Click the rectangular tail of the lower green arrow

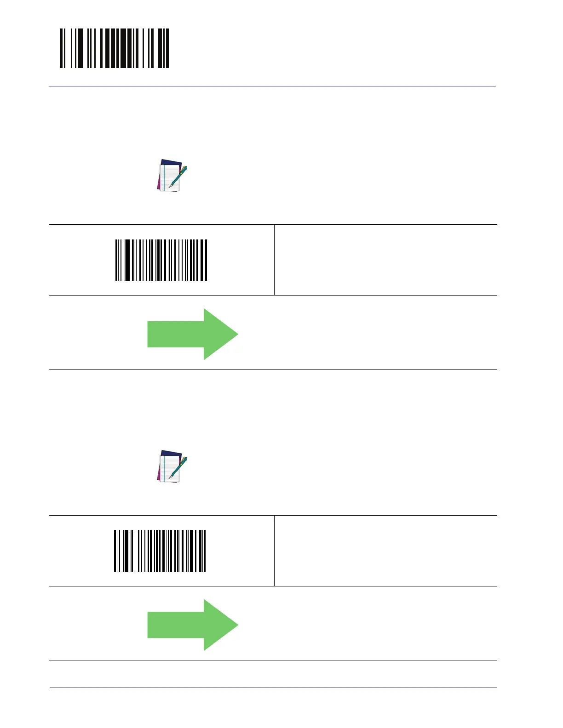(176, 625)
